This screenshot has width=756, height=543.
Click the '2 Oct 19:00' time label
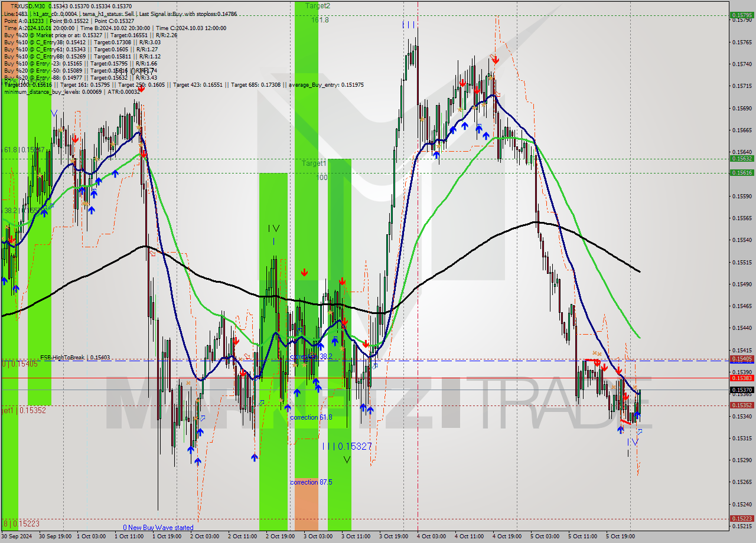click(282, 537)
